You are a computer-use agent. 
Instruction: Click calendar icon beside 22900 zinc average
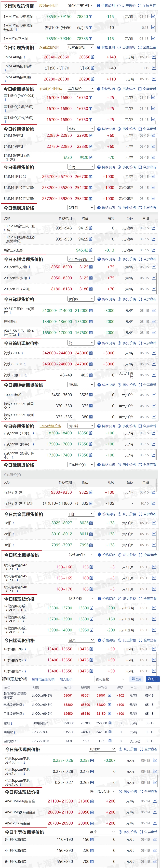pos(91,135)
